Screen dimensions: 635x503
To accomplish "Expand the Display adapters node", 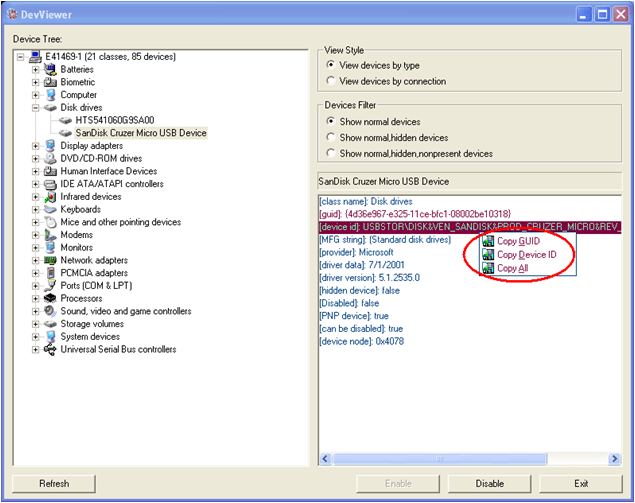I will (35, 146).
